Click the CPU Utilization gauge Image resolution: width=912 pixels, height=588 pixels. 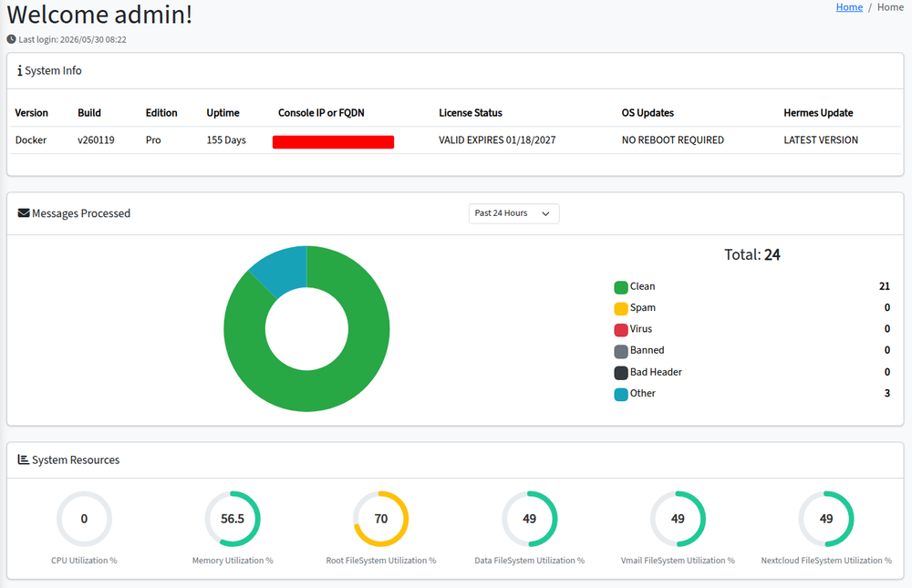pos(84,519)
